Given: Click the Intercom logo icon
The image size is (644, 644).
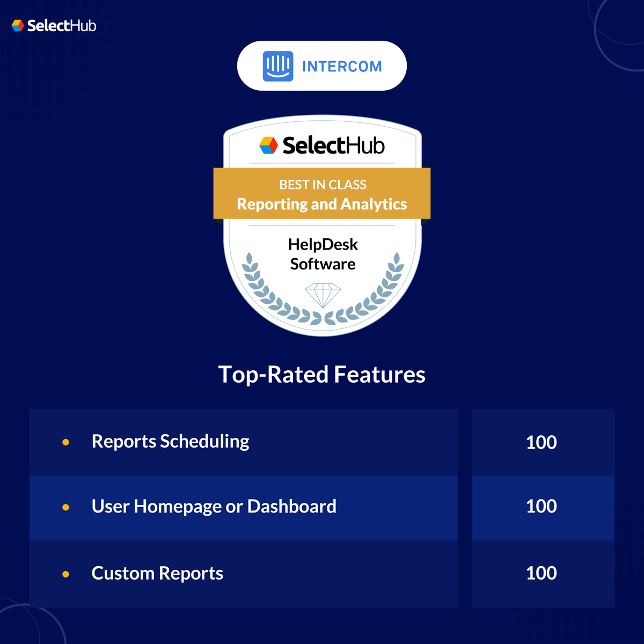Looking at the screenshot, I should [278, 66].
